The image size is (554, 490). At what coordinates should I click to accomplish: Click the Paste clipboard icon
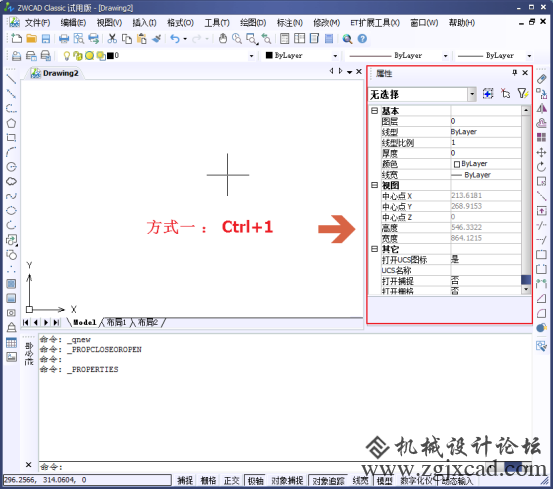(x=141, y=39)
